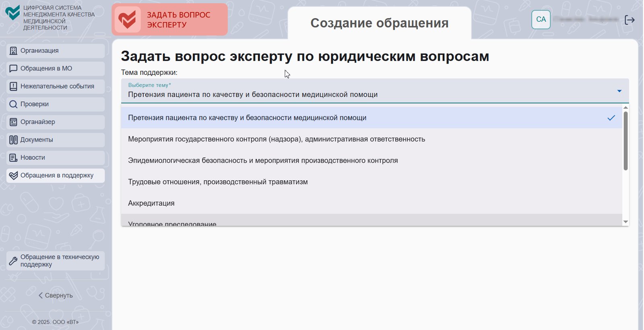Click the Организация building icon

click(13, 51)
